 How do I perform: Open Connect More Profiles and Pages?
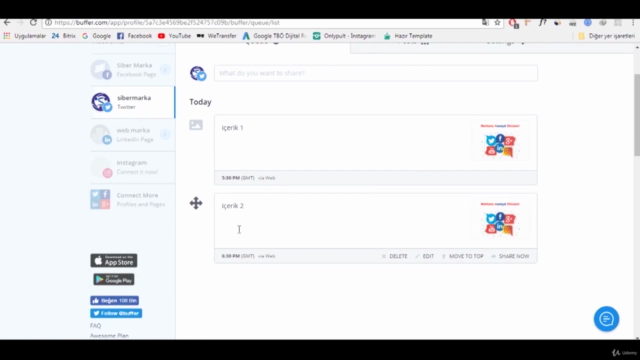(133, 200)
